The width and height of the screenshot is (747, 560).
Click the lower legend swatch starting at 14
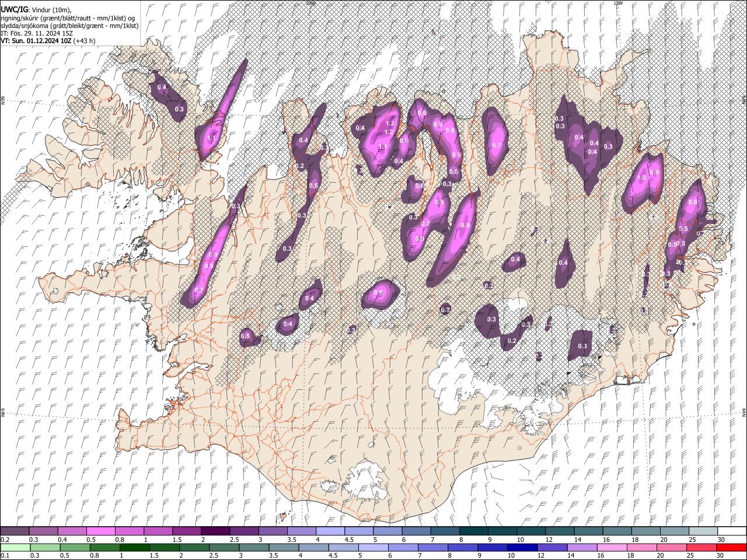(x=582, y=547)
